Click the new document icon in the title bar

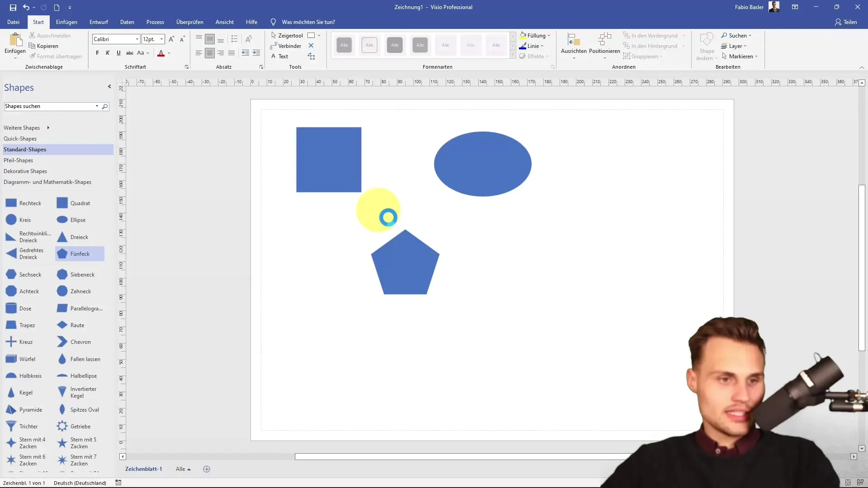[x=57, y=7]
